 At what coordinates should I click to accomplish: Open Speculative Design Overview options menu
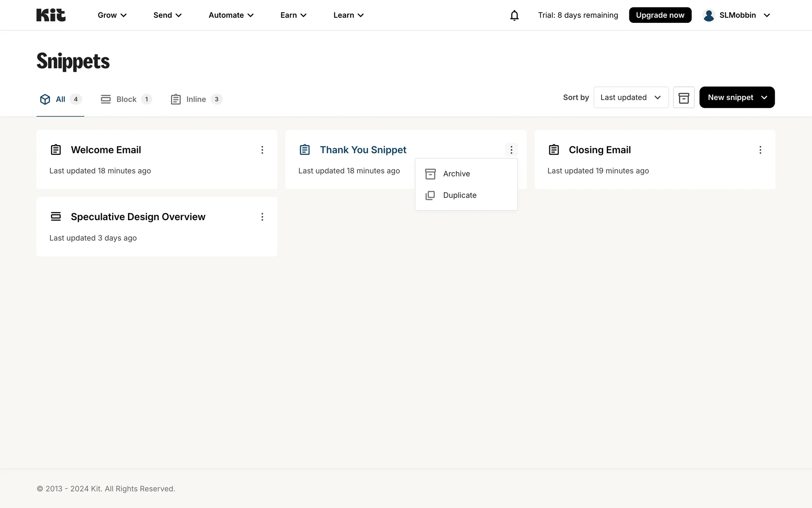(x=262, y=217)
